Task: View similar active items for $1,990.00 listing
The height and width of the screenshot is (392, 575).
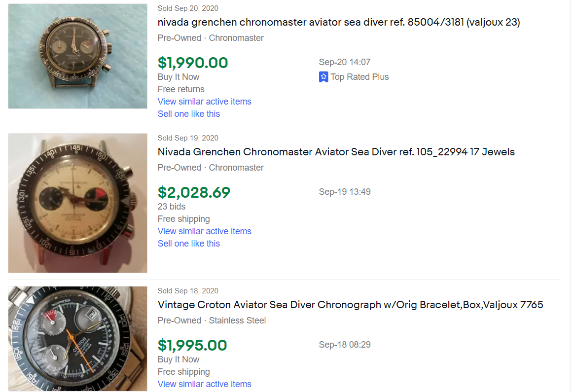Action: coord(204,102)
